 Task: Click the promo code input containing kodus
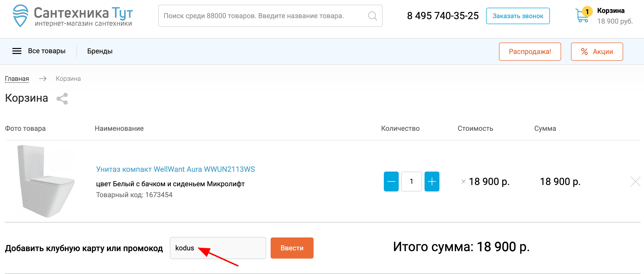click(218, 248)
